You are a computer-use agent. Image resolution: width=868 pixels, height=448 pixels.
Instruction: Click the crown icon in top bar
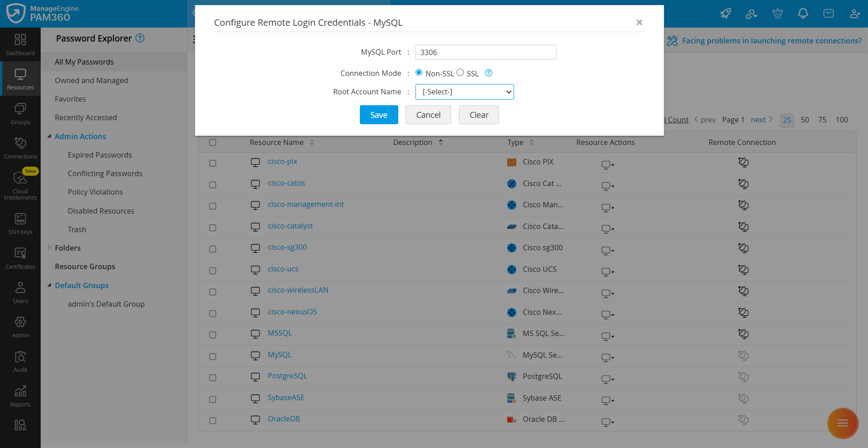point(778,14)
